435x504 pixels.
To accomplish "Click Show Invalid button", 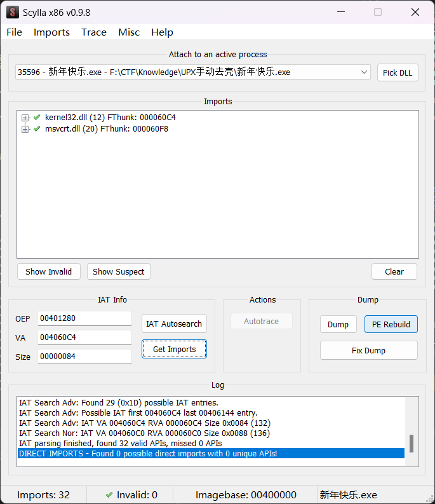I will coord(49,271).
